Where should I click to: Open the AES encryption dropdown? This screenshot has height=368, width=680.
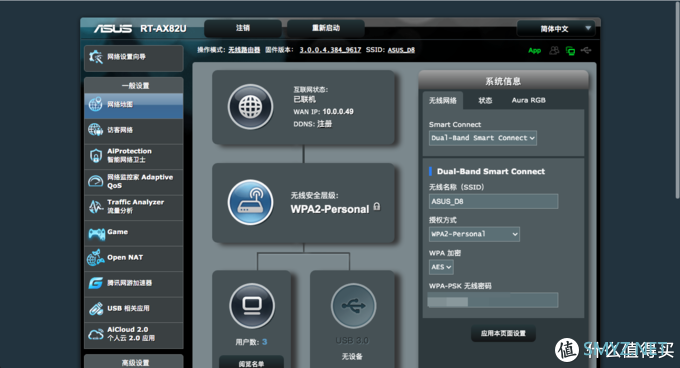(x=441, y=267)
